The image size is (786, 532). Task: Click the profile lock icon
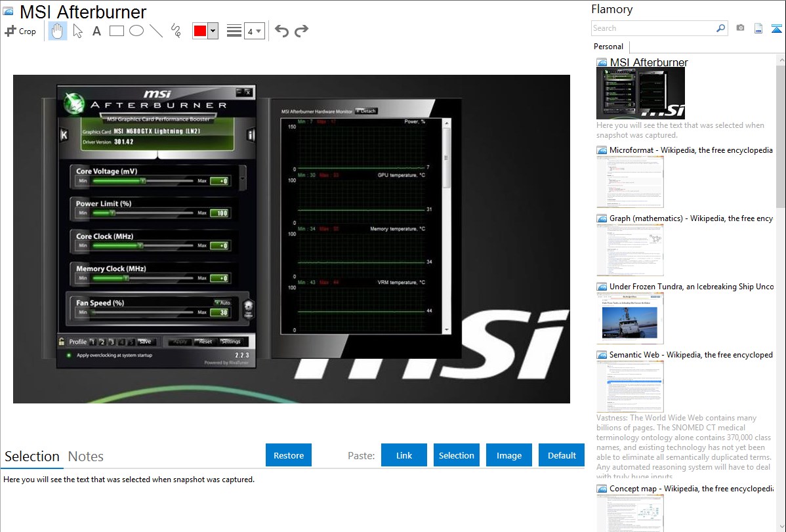click(x=62, y=342)
